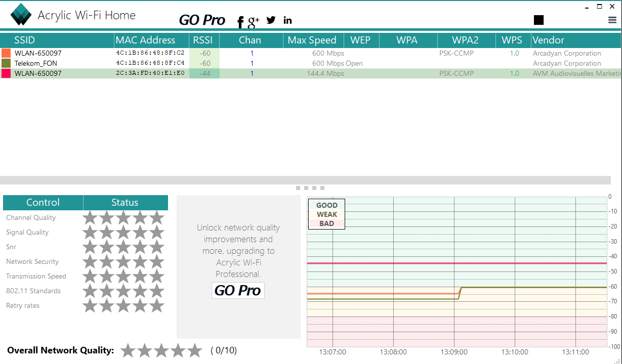Click the Network Security star rating

tap(123, 262)
